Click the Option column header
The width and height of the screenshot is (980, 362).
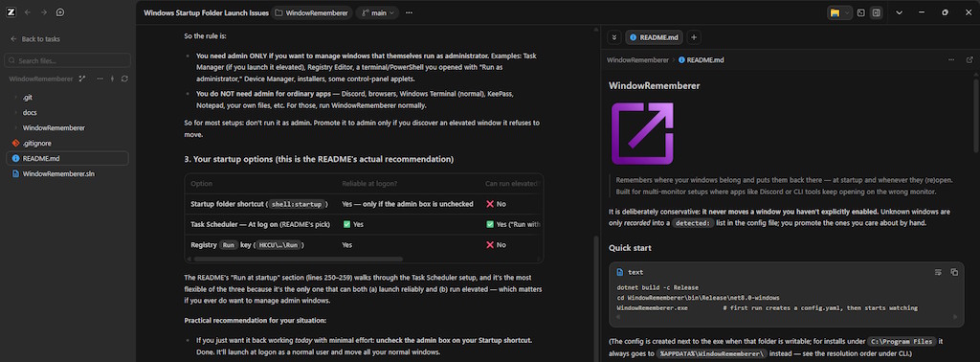201,184
